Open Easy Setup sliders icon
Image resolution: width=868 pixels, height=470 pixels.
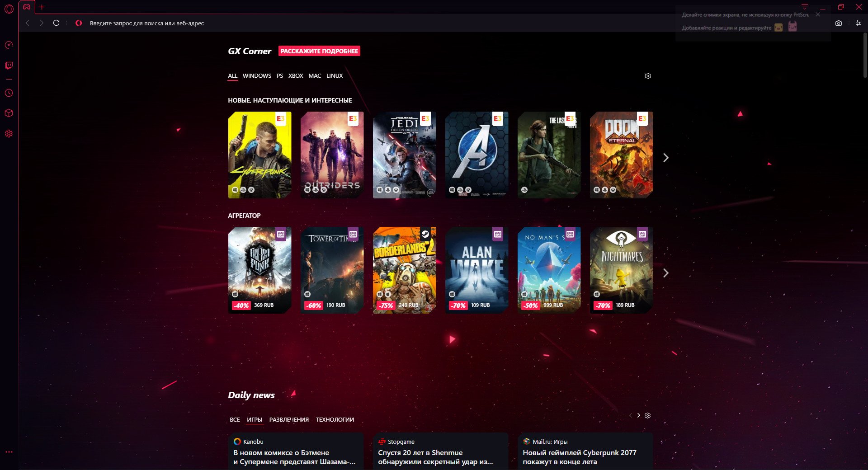858,23
